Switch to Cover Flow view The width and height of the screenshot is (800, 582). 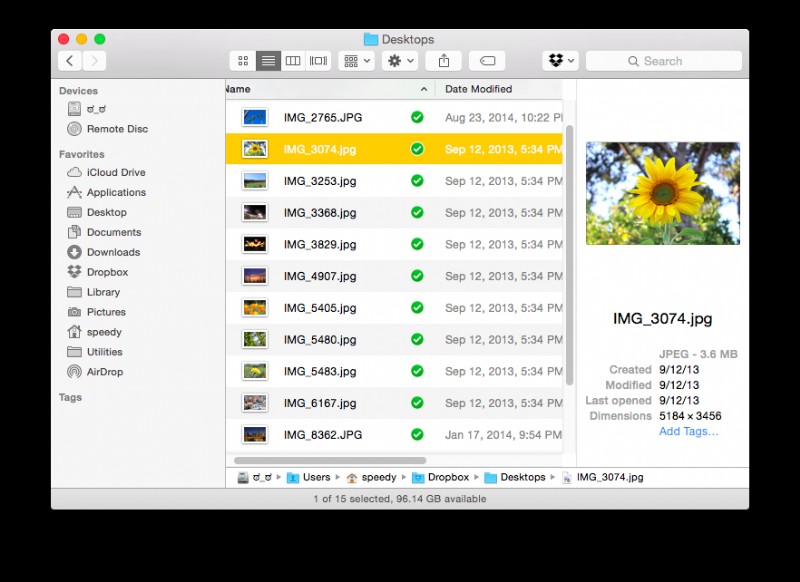pyautogui.click(x=317, y=60)
